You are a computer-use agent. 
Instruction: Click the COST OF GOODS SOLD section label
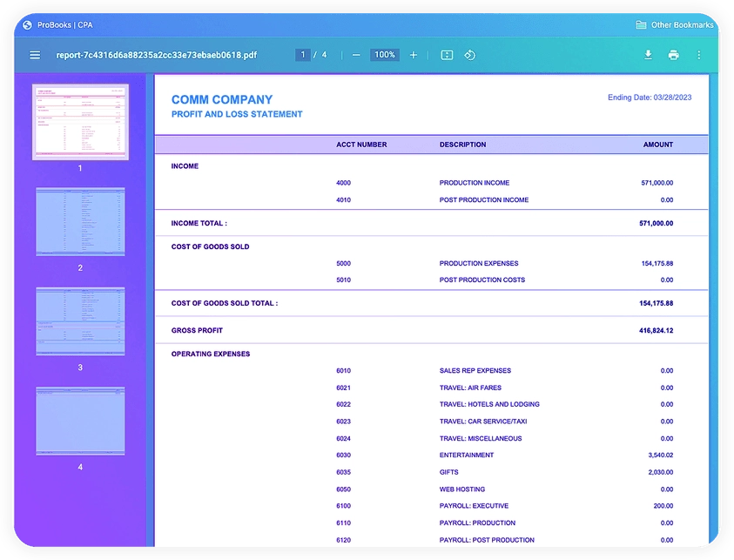tap(210, 246)
